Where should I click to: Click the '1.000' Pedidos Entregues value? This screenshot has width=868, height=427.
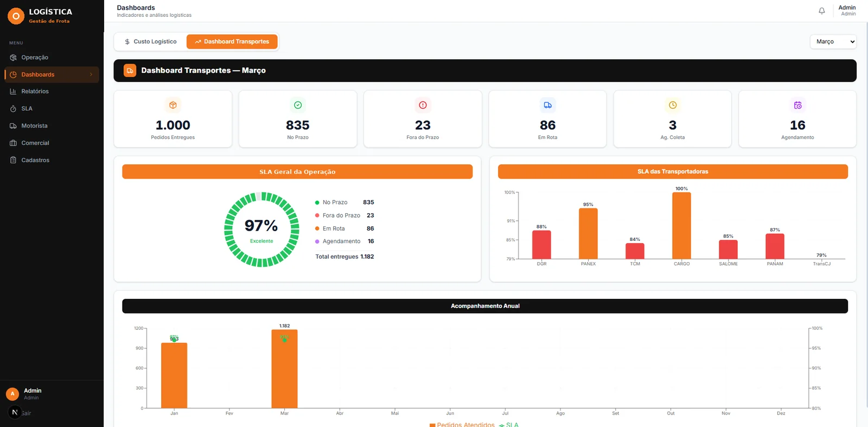point(173,125)
